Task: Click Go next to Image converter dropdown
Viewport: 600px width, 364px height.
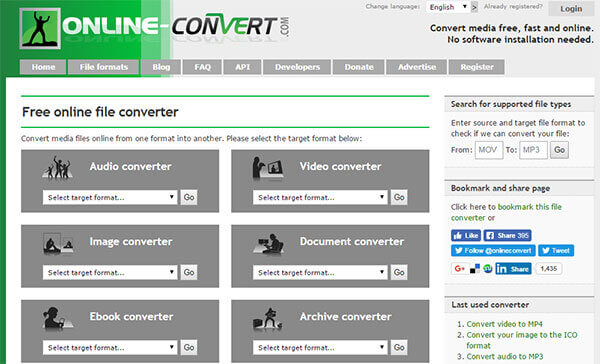Action: [x=189, y=273]
